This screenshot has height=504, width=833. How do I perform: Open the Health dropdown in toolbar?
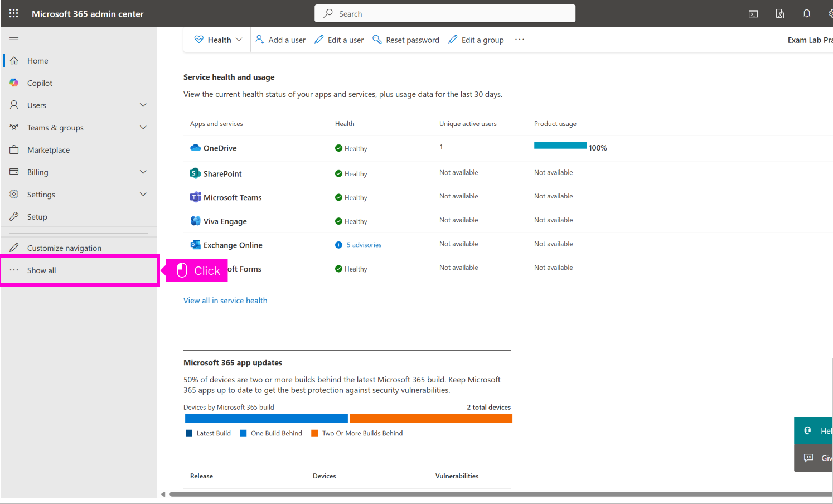(219, 40)
